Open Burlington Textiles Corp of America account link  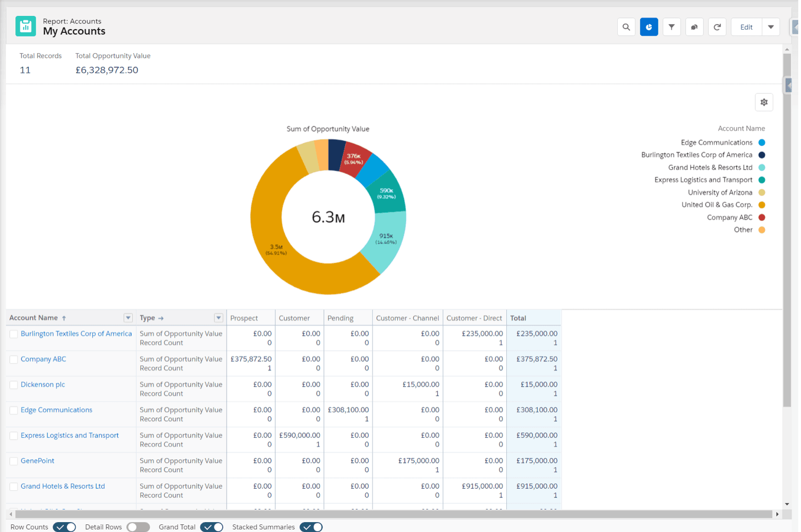click(76, 333)
